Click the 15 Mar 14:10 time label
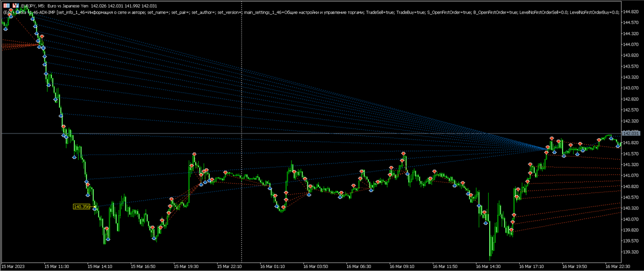Viewport: 644px width, 271px height. click(100, 266)
